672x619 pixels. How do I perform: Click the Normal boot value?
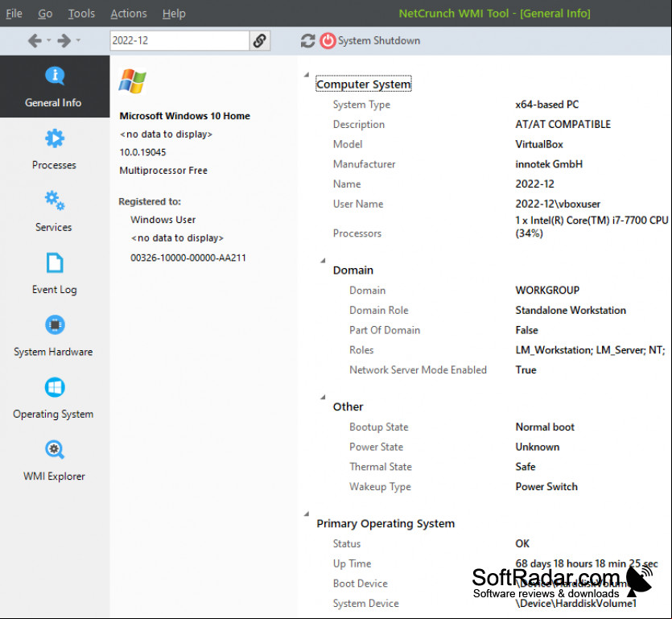(x=545, y=427)
